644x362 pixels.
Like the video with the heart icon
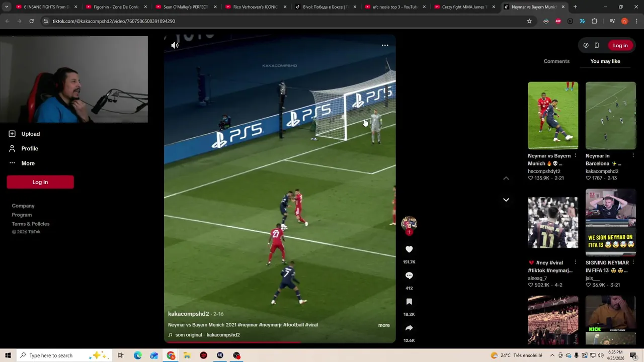click(409, 249)
